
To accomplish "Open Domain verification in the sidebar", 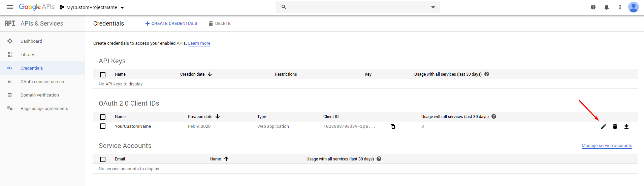I will (40, 95).
